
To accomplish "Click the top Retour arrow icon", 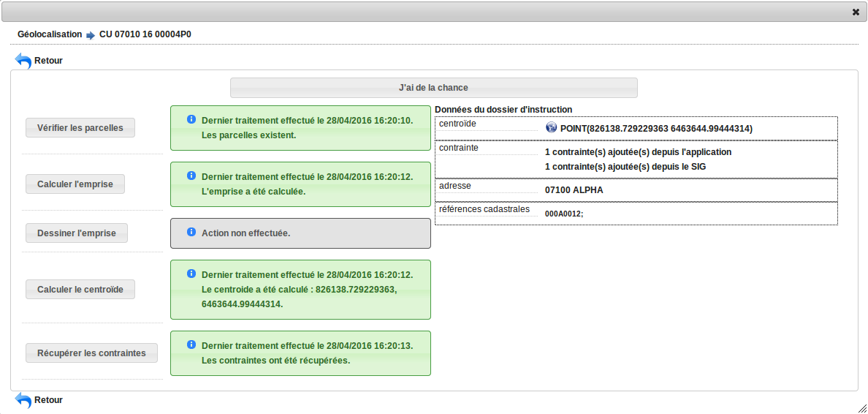I will [23, 61].
